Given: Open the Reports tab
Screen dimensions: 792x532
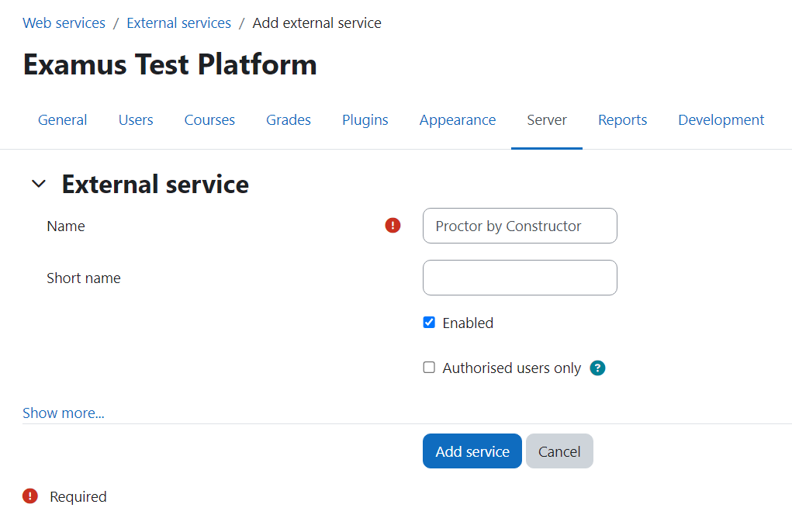Looking at the screenshot, I should [x=622, y=120].
